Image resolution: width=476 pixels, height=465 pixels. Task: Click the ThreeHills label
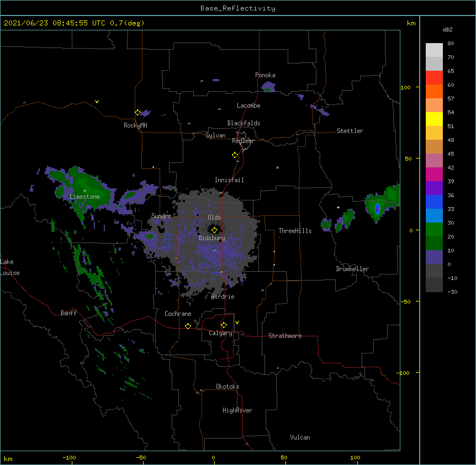[x=295, y=231]
